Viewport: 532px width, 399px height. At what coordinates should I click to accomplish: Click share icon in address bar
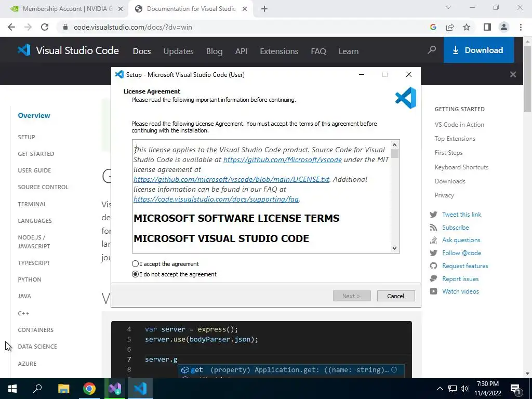point(450,27)
